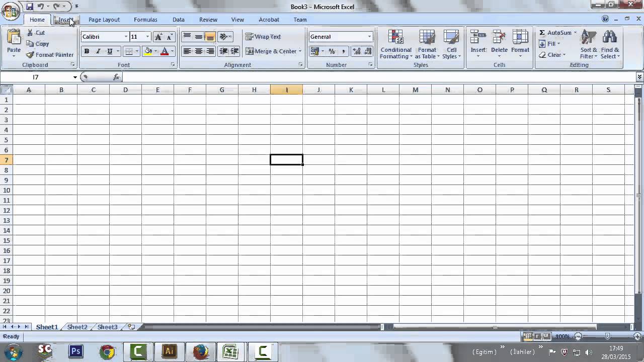Image resolution: width=644 pixels, height=362 pixels.
Task: Click the Percent Style icon
Action: [332, 51]
